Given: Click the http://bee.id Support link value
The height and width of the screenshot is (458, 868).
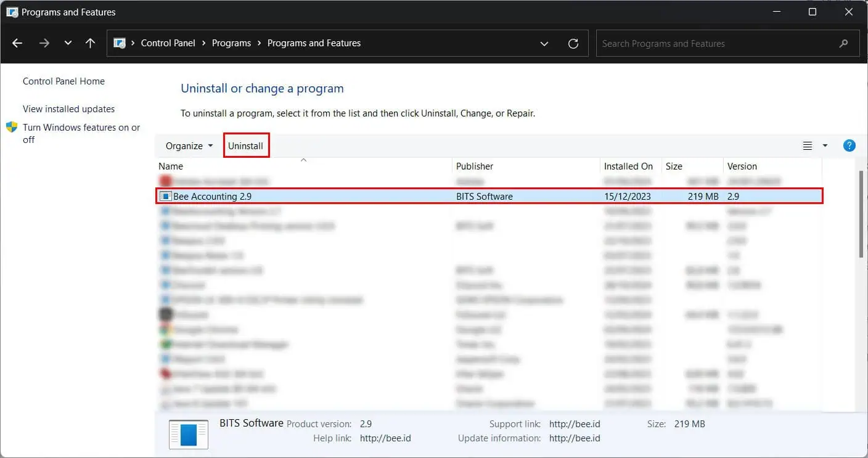Looking at the screenshot, I should tap(575, 424).
